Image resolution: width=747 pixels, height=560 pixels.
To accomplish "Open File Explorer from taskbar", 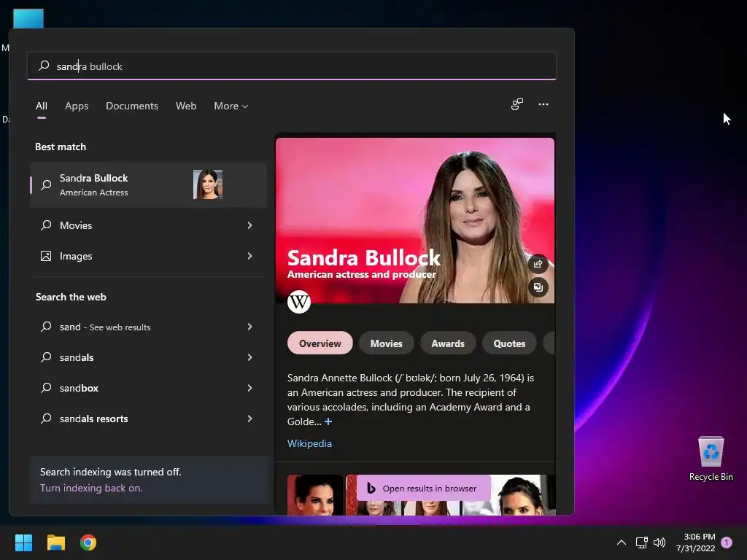I will [x=55, y=542].
